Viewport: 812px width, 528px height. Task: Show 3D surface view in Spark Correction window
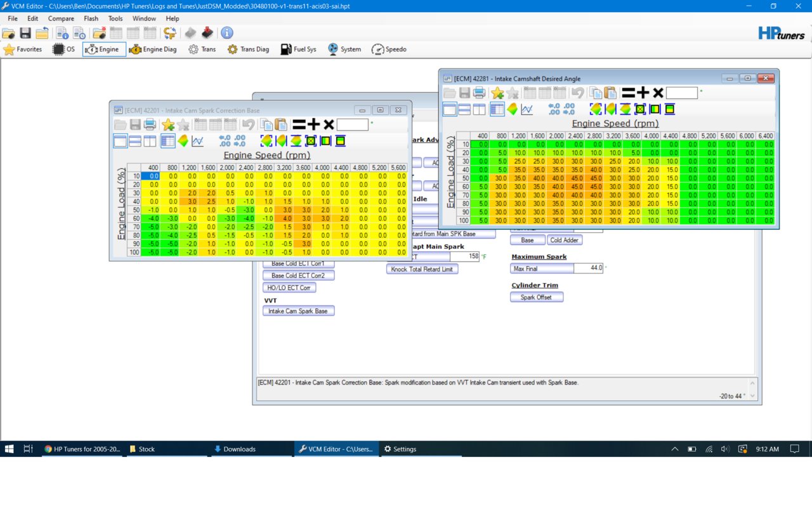click(x=183, y=141)
